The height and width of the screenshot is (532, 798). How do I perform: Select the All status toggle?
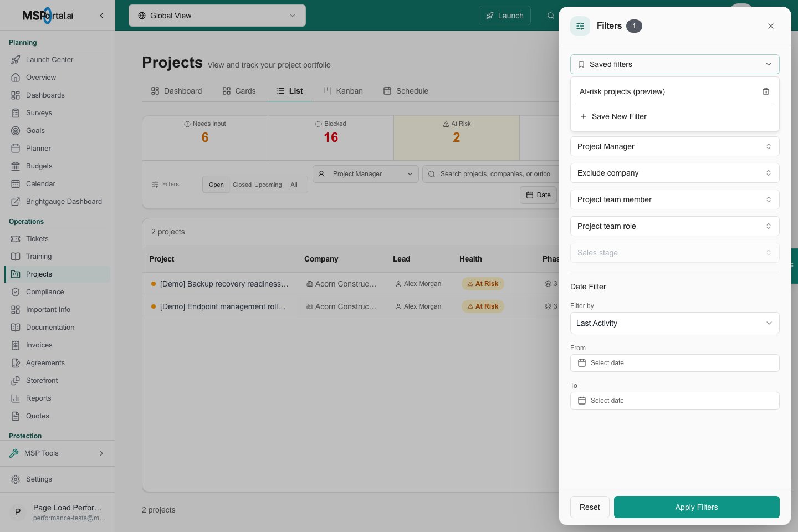294,185
